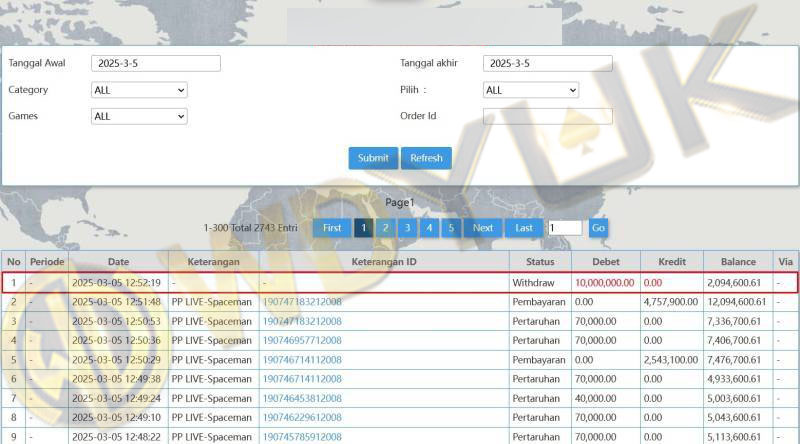Go to the First page

click(x=332, y=228)
